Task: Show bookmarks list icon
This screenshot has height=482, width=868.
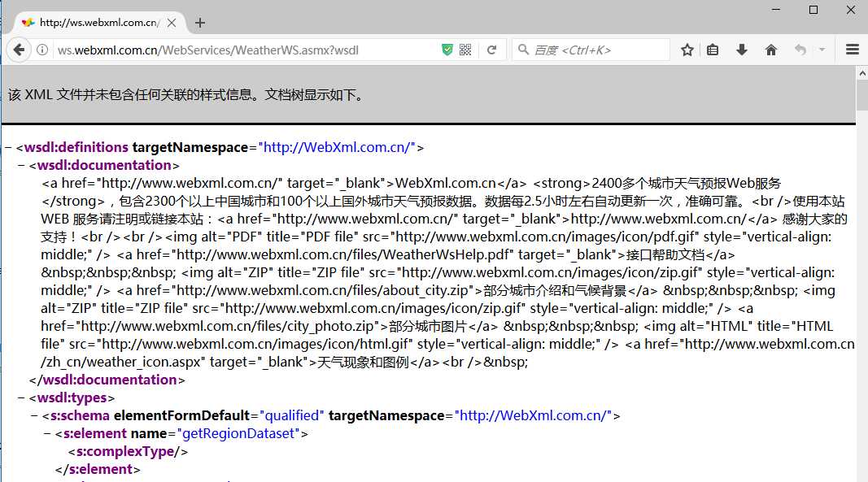Action: (713, 50)
